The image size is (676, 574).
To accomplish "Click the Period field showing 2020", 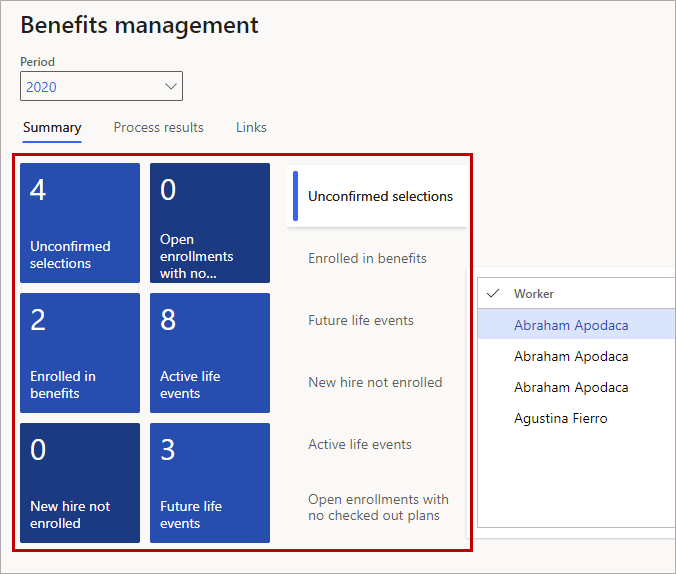I will point(88,87).
